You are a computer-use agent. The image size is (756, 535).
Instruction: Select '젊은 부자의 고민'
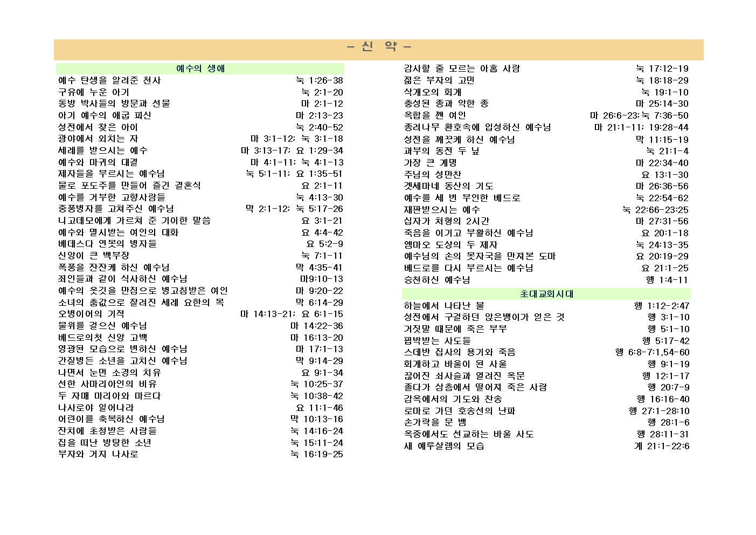[x=439, y=80]
